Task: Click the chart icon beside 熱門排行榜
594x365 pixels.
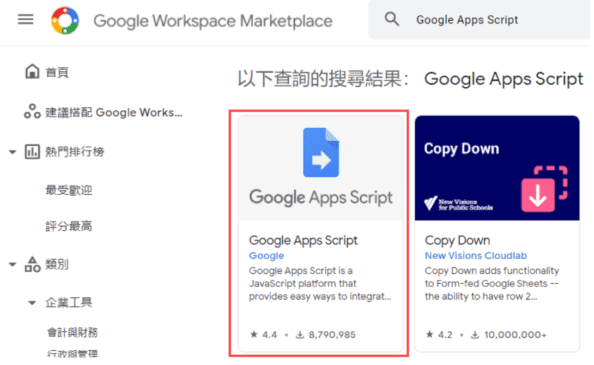Action: (x=32, y=151)
